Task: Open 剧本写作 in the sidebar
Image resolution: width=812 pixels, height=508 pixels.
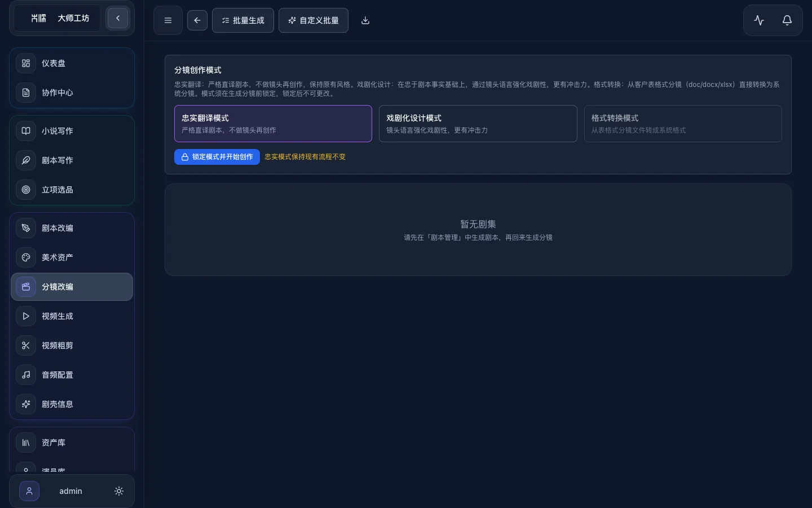Action: [x=72, y=160]
